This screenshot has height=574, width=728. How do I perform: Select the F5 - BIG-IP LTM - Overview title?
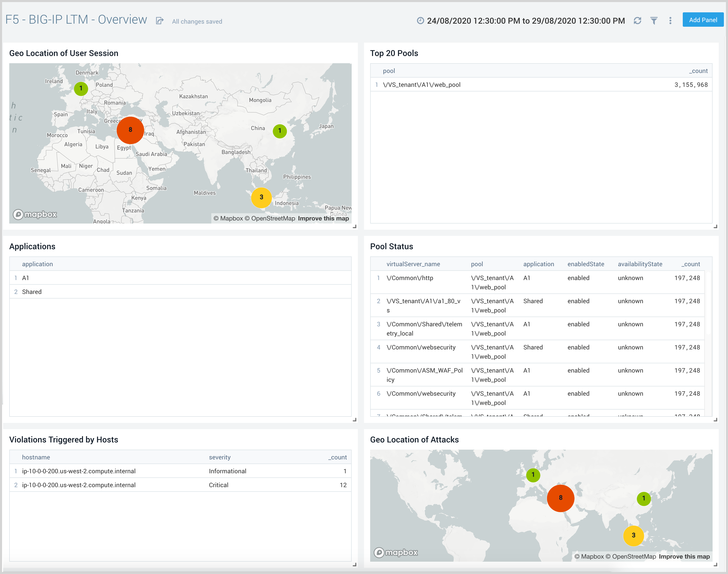pos(77,21)
